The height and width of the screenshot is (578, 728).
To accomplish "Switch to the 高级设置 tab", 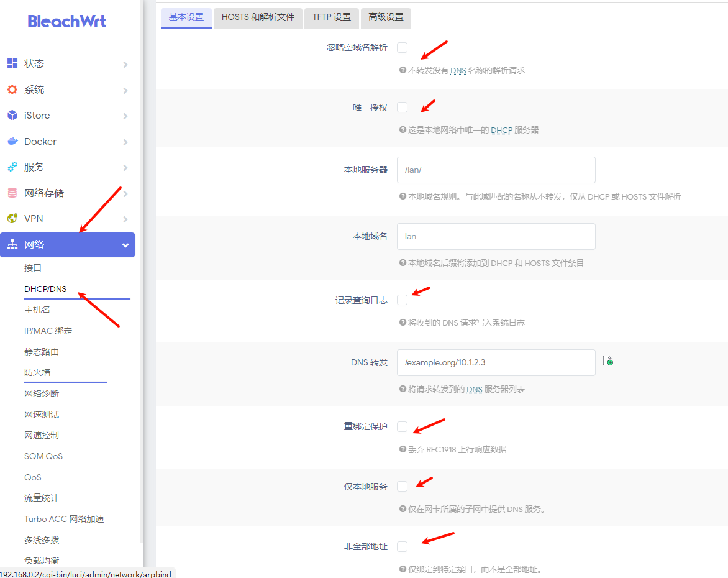I will coord(386,17).
